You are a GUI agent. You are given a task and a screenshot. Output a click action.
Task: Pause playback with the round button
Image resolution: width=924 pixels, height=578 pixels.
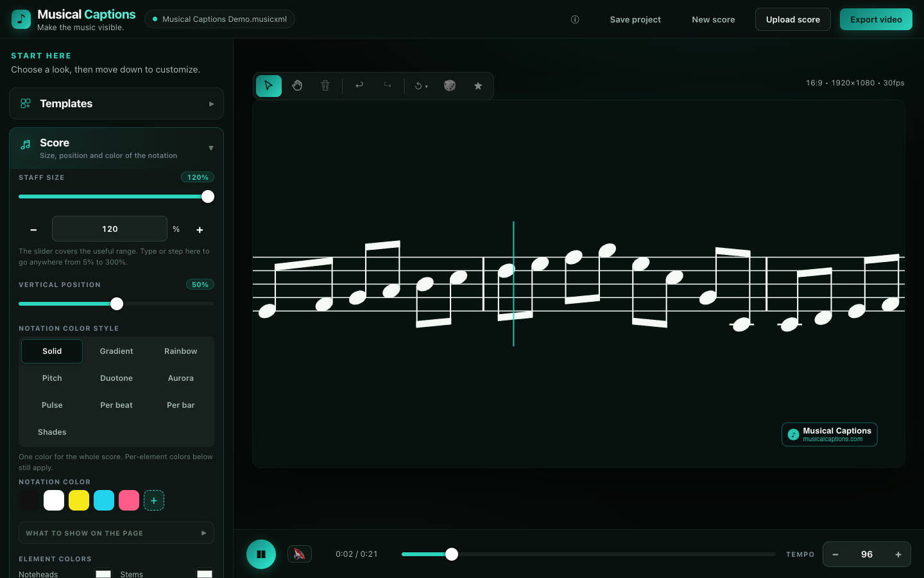coord(261,554)
